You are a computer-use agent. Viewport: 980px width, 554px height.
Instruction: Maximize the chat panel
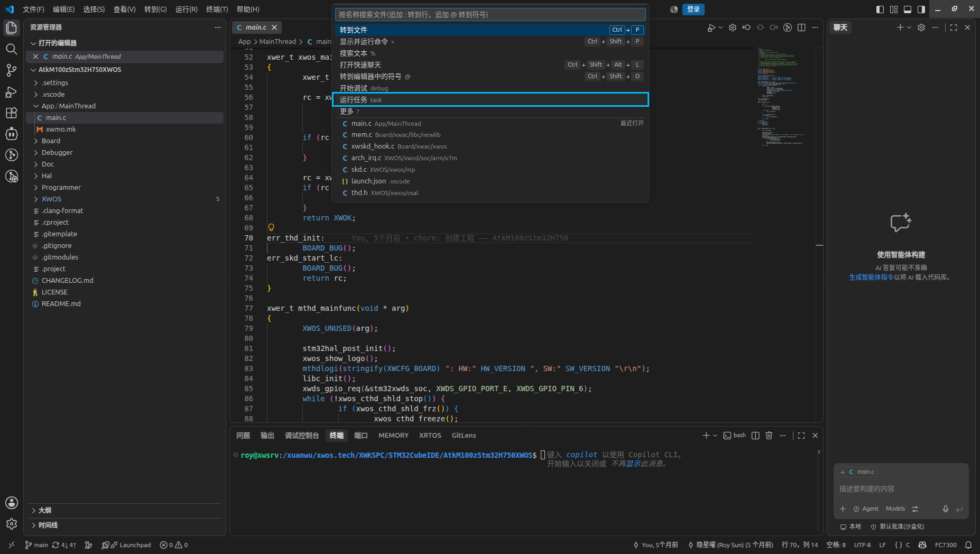[954, 27]
